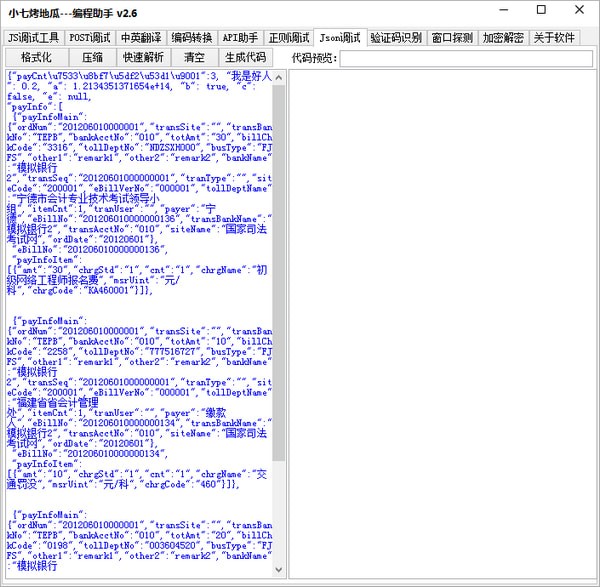Select the Json调试 tab
This screenshot has width=600, height=587.
pyautogui.click(x=340, y=37)
